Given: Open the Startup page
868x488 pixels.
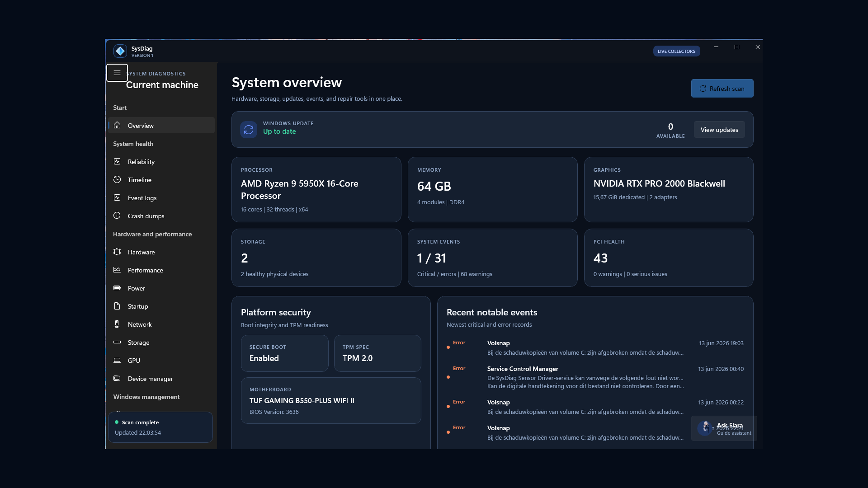Looking at the screenshot, I should pyautogui.click(x=161, y=306).
